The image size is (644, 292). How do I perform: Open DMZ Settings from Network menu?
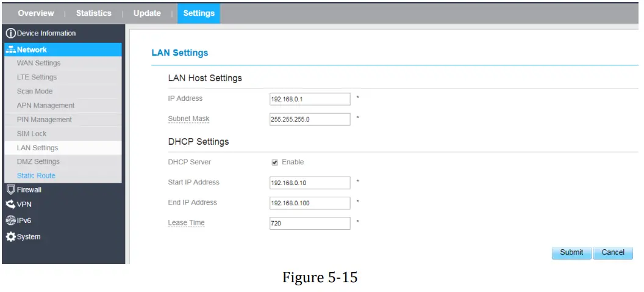tap(38, 161)
